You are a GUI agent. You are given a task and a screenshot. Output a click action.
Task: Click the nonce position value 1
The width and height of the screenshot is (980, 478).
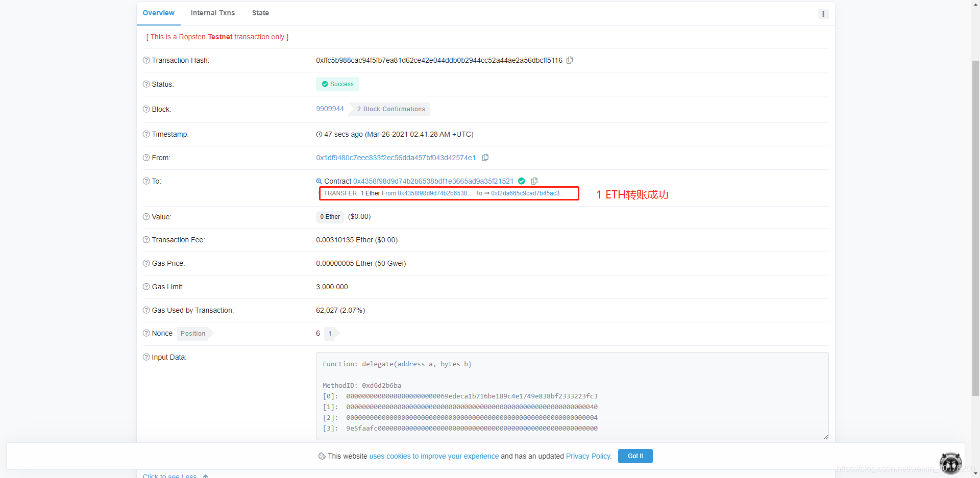coord(330,334)
